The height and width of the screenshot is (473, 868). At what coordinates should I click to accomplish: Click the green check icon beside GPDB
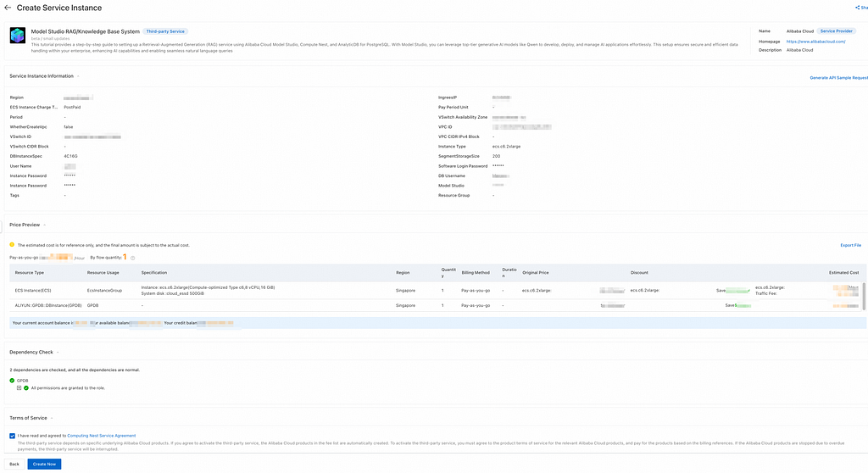[x=12, y=381]
